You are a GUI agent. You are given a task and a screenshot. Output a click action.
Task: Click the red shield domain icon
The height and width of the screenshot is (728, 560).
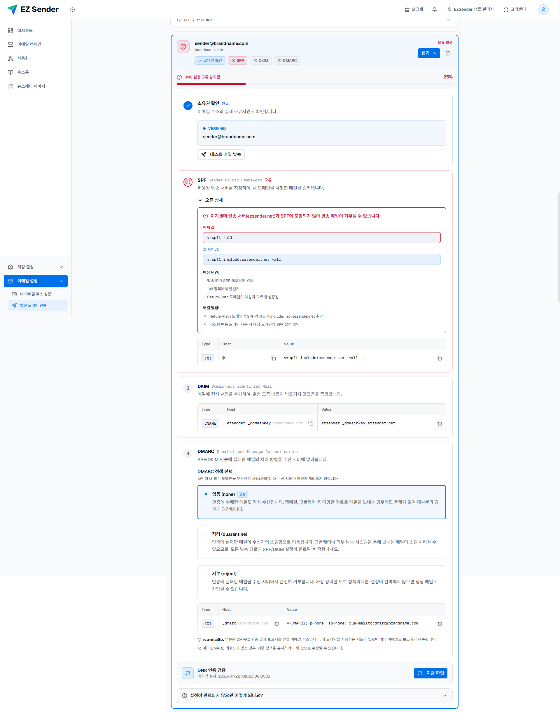pos(183,47)
